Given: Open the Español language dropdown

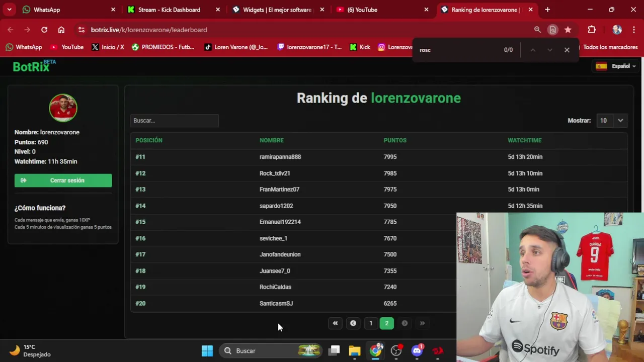Looking at the screenshot, I should (x=616, y=66).
